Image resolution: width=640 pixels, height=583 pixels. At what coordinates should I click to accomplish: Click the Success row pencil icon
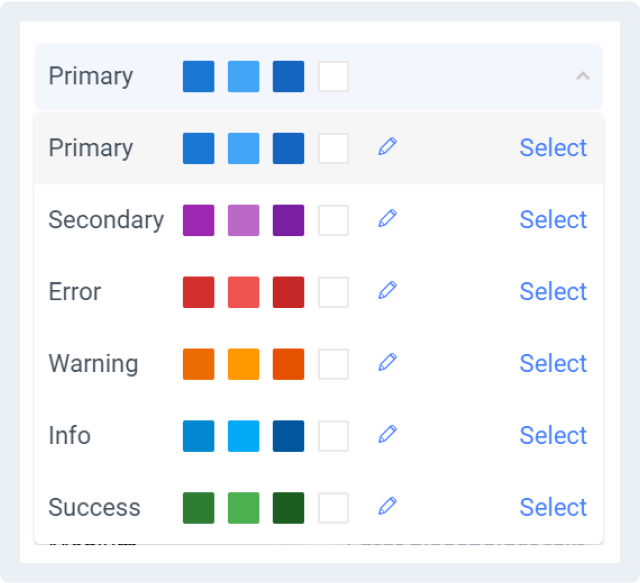pyautogui.click(x=387, y=505)
